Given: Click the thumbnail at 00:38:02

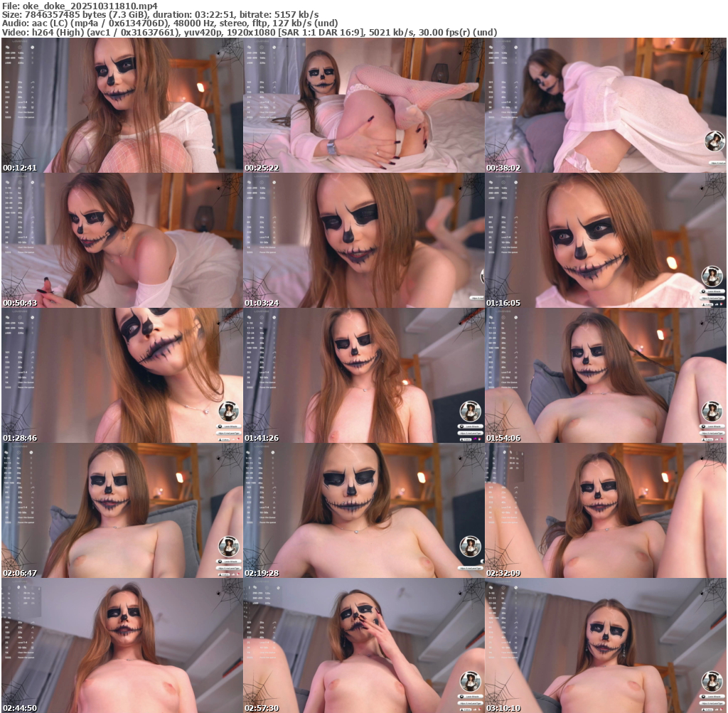Looking at the screenshot, I should [x=605, y=105].
